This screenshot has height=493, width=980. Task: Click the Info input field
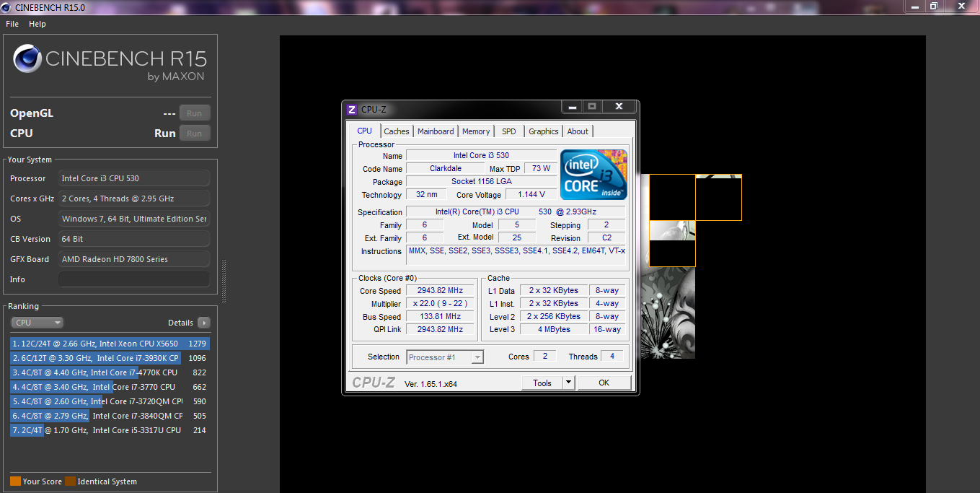pyautogui.click(x=134, y=279)
